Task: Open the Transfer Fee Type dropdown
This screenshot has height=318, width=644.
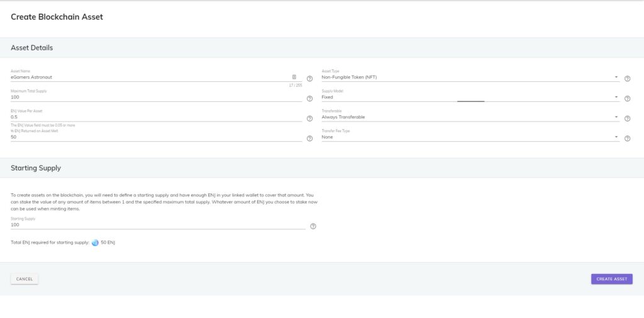Action: [470, 137]
